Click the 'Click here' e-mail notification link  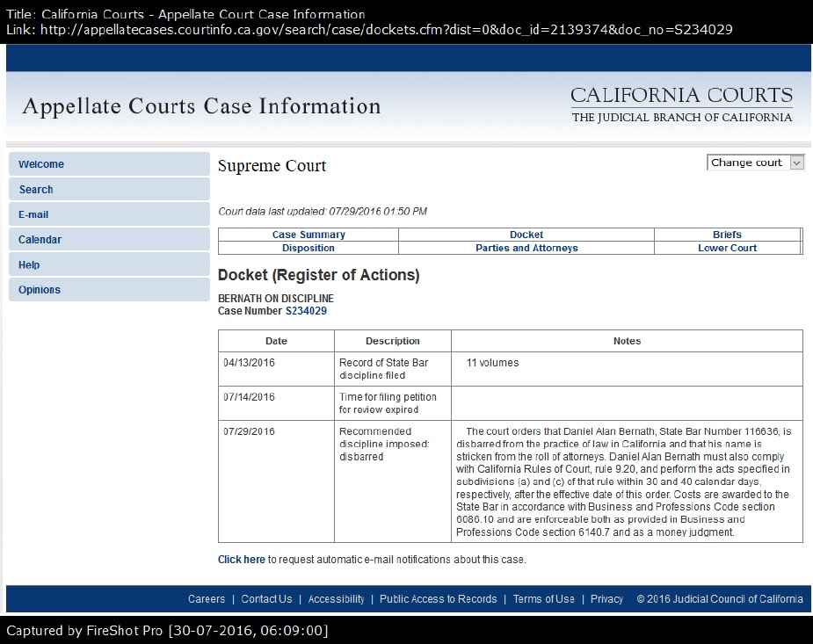coord(242,560)
